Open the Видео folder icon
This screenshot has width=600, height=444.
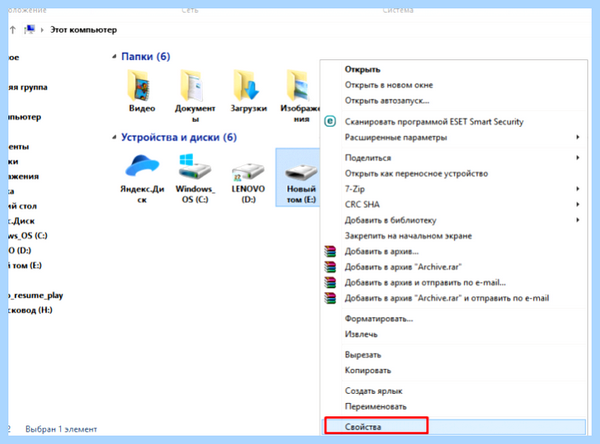(x=140, y=86)
